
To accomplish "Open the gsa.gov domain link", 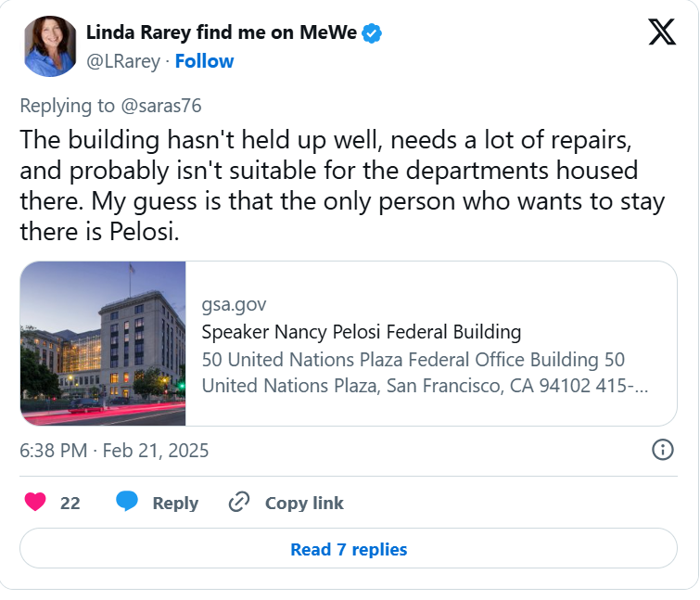I will (234, 305).
